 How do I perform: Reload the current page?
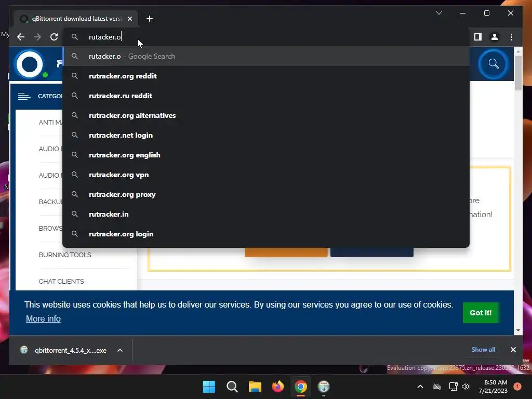coord(54,37)
